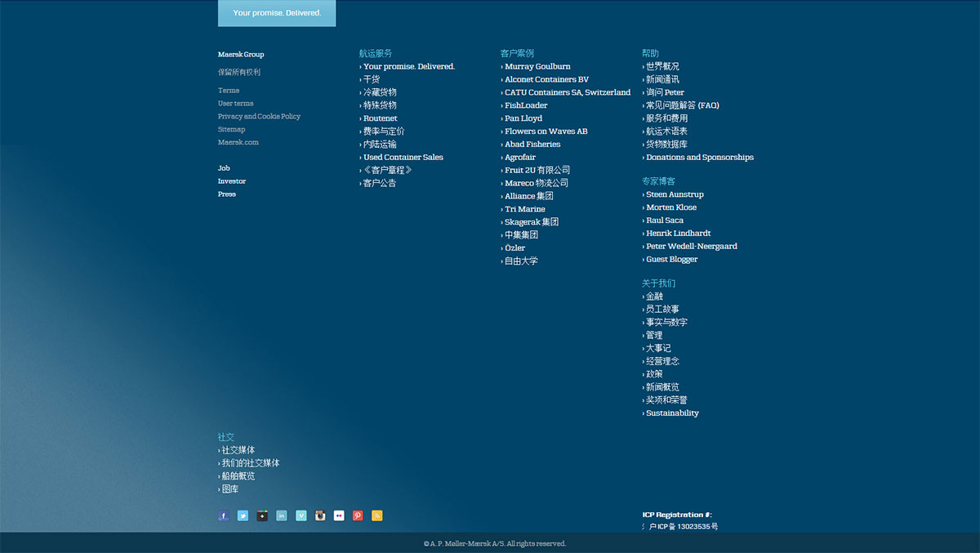The width and height of the screenshot is (980, 553).
Task: Open the 事实与数字 link
Action: click(665, 323)
